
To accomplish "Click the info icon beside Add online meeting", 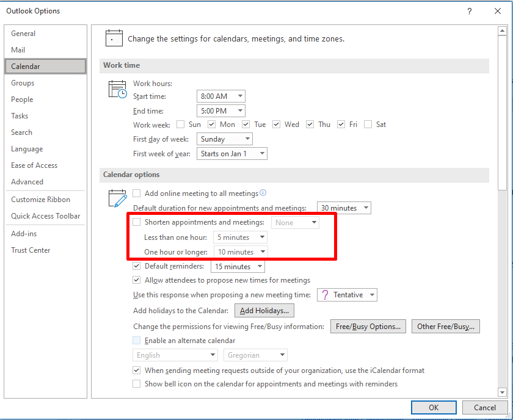I will pos(263,193).
